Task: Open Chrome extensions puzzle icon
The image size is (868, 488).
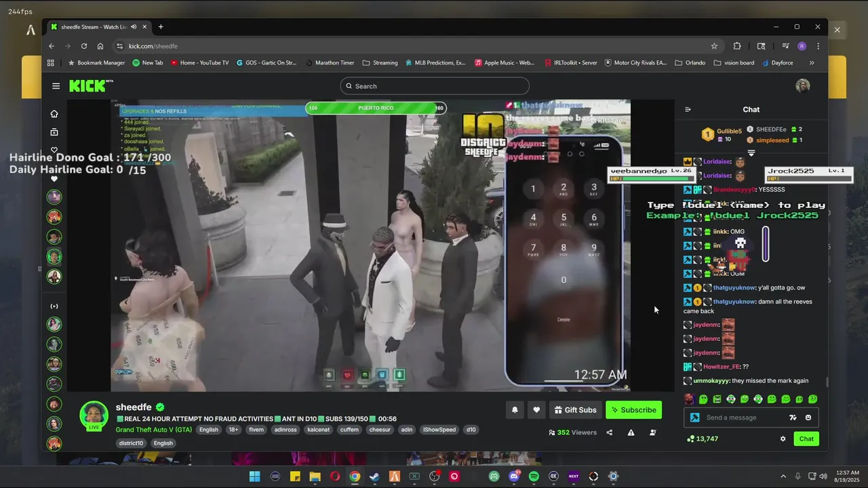Action: pyautogui.click(x=737, y=46)
